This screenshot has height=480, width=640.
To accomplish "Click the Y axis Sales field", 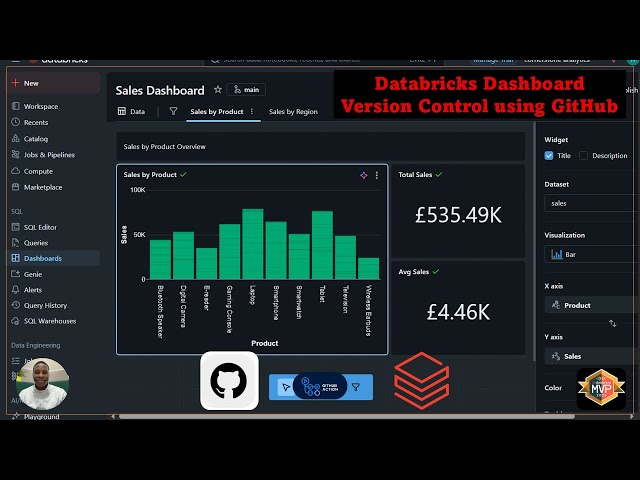I will click(592, 356).
